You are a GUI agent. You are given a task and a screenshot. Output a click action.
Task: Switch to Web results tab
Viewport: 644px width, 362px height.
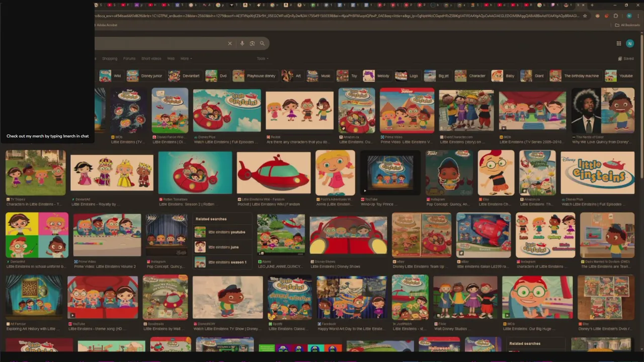[x=171, y=59]
